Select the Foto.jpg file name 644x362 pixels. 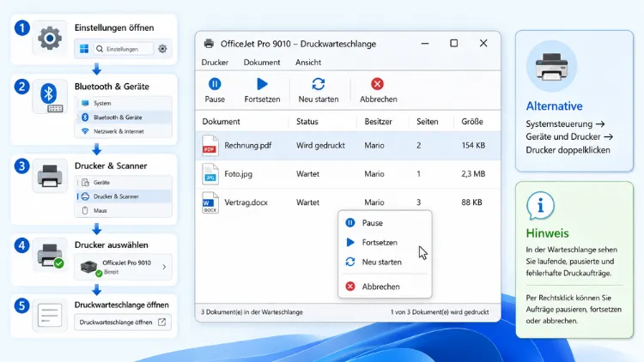pyautogui.click(x=238, y=173)
